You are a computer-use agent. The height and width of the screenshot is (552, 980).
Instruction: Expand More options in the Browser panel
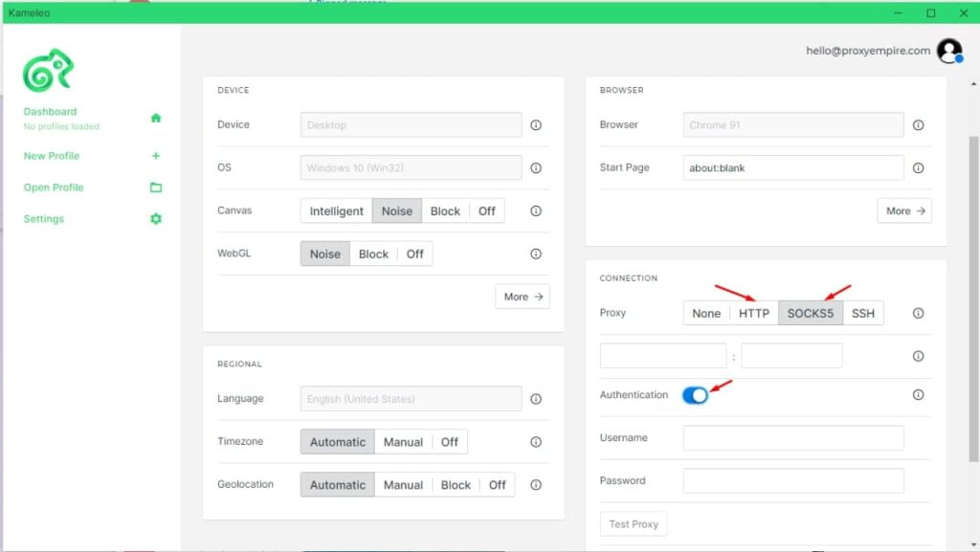[x=904, y=211]
